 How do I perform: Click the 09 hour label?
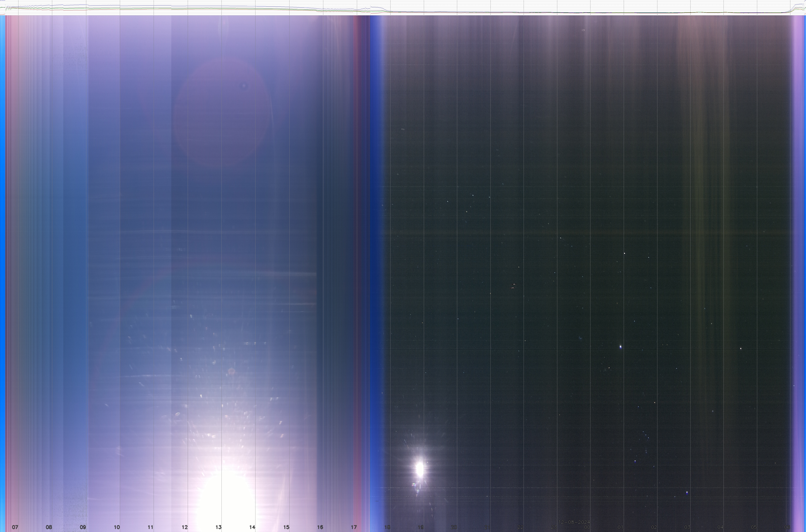point(83,527)
